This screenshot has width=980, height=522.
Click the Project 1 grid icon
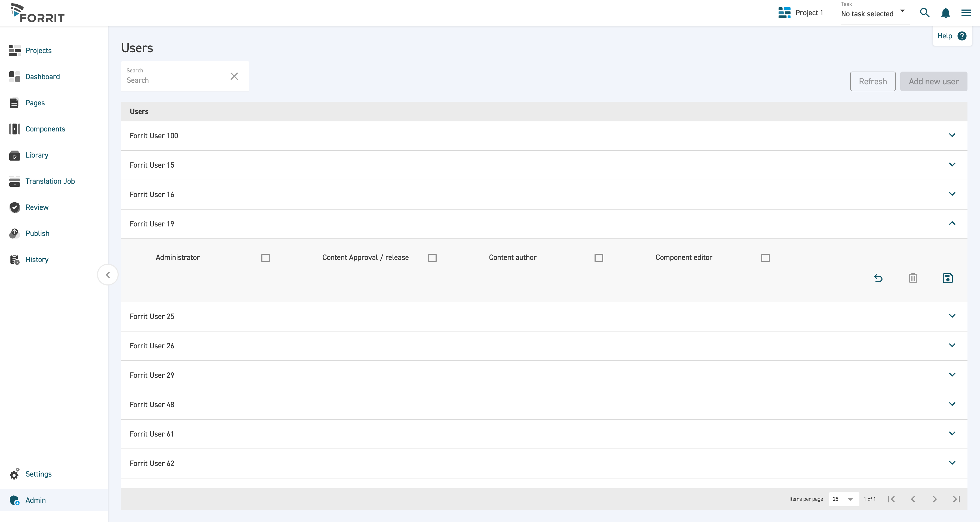[785, 13]
